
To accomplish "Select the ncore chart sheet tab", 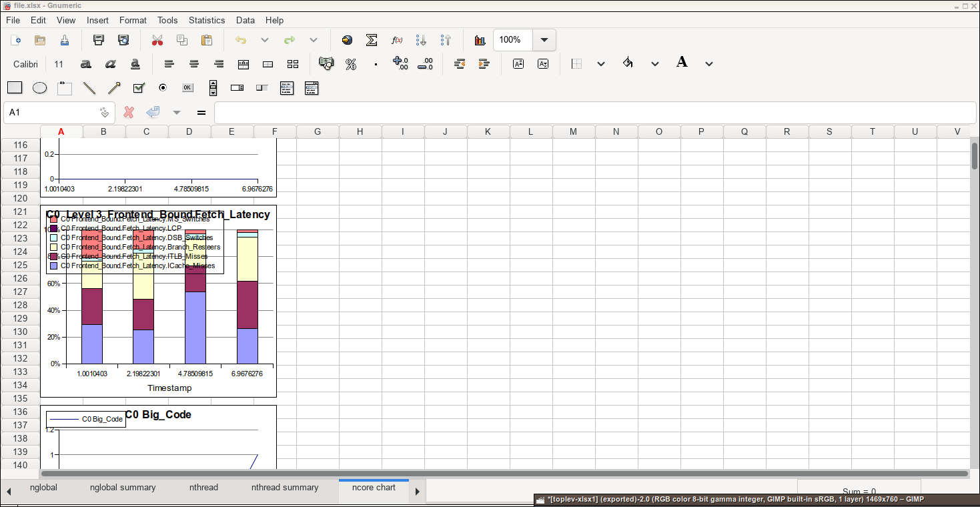I will [x=374, y=488].
